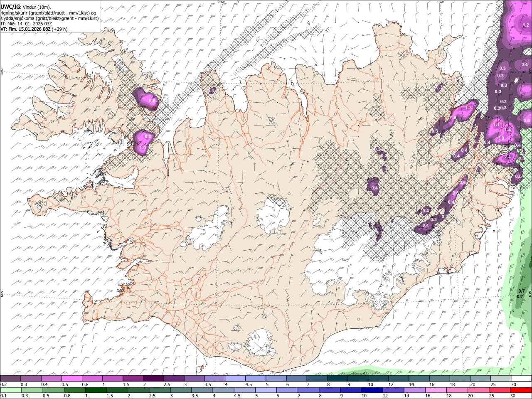
Task: Click the '1.2' snowfall value label
Action: point(525,25)
